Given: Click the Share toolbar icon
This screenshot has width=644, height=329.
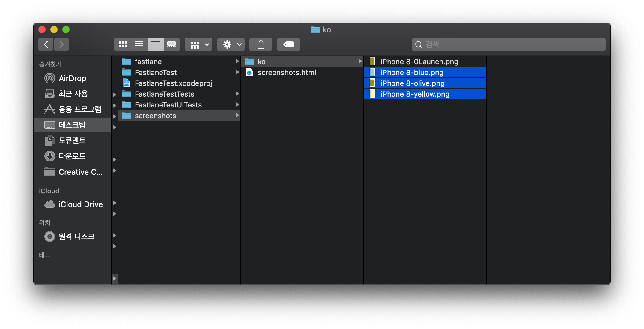Looking at the screenshot, I should [x=261, y=44].
